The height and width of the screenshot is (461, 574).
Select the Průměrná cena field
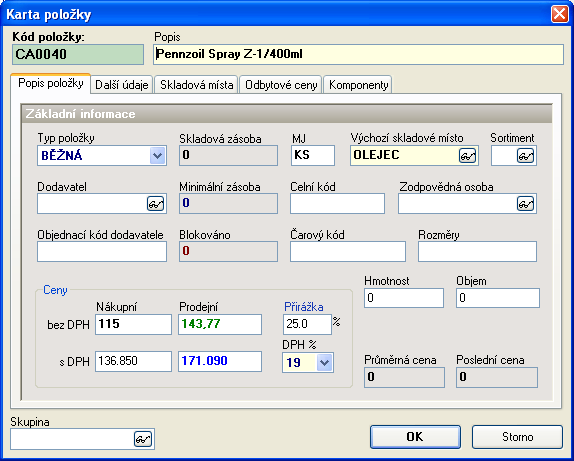tap(404, 378)
